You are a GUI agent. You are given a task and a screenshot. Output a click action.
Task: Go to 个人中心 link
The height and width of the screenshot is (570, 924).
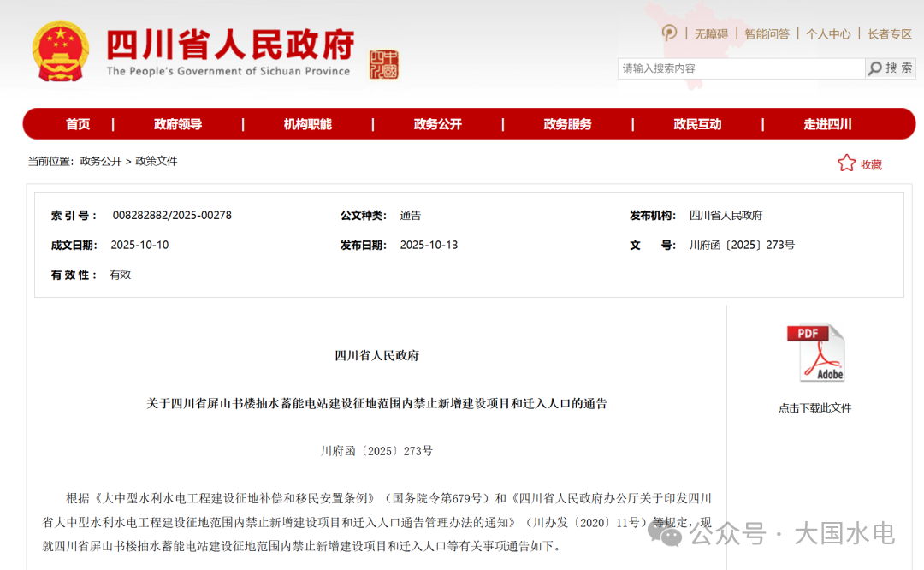pyautogui.click(x=828, y=34)
